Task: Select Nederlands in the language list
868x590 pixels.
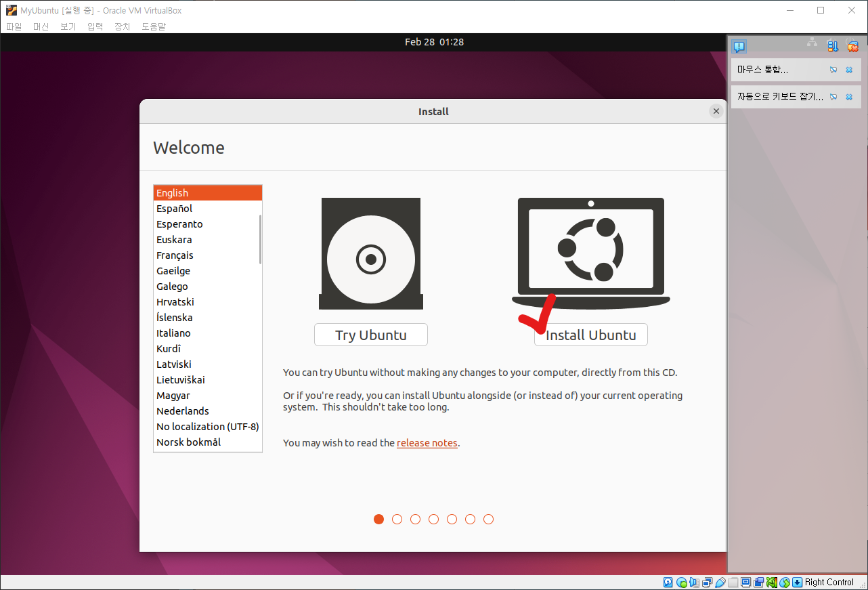Action: coord(208,411)
